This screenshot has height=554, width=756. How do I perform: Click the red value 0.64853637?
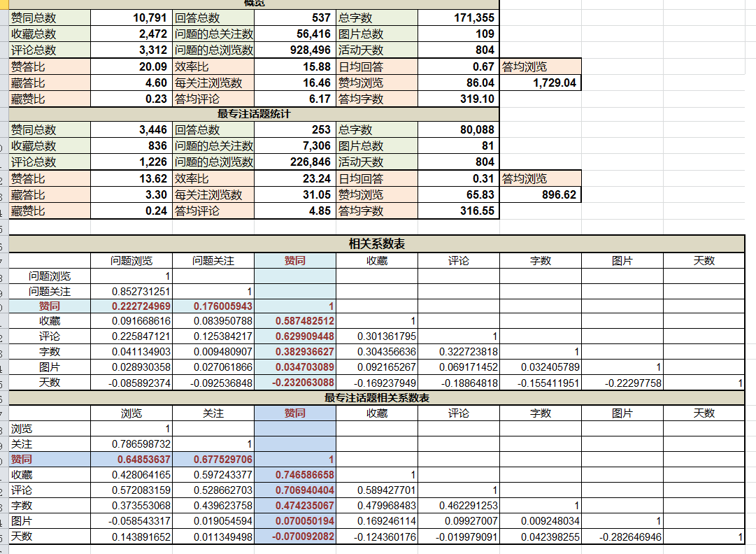(131, 460)
